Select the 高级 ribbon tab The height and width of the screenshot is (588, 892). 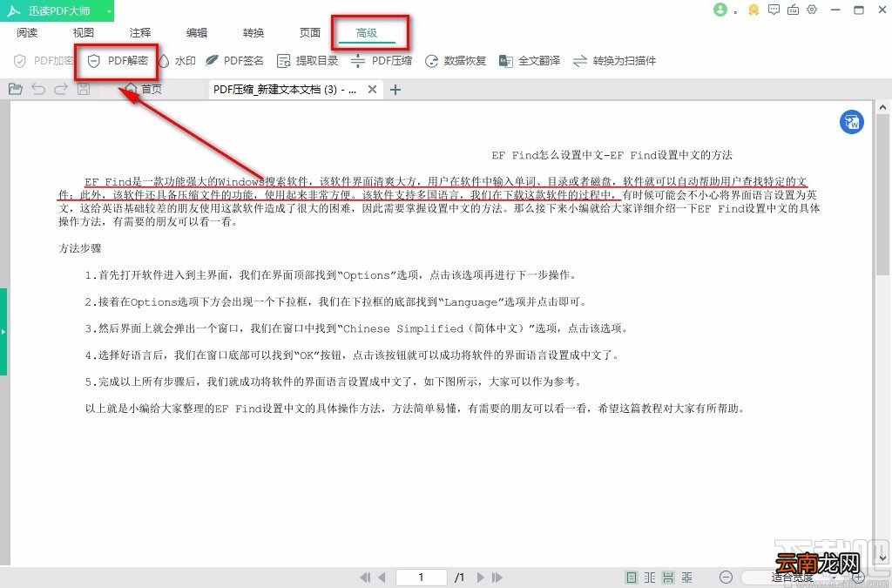click(367, 33)
